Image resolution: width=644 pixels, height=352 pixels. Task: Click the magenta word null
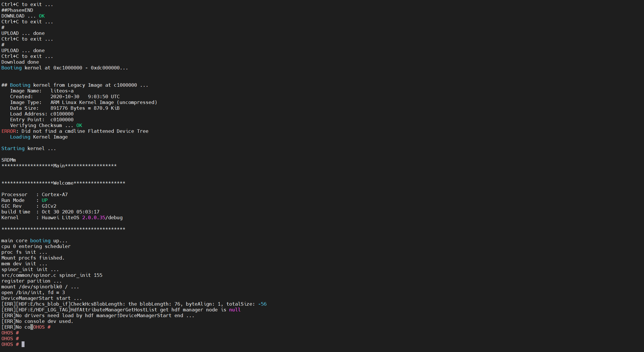pyautogui.click(x=235, y=310)
